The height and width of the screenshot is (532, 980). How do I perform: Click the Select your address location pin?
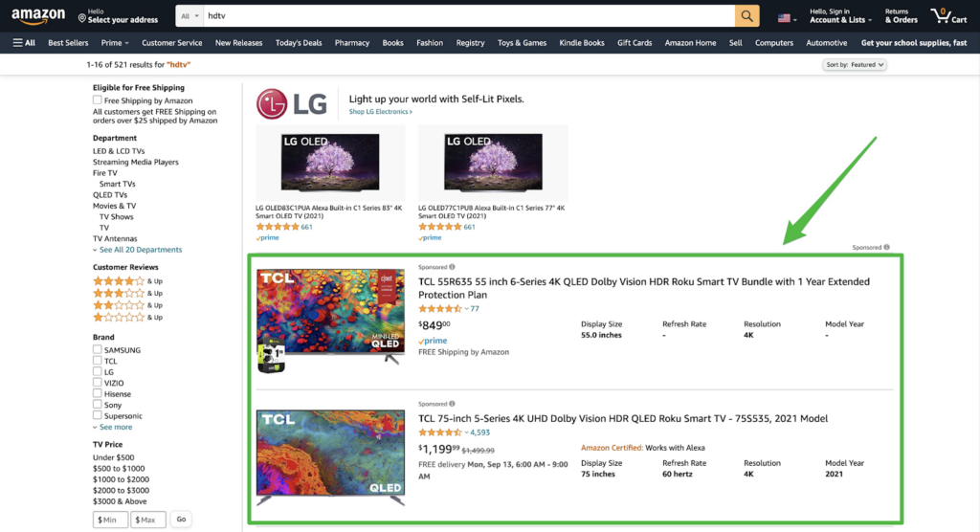pyautogui.click(x=82, y=19)
